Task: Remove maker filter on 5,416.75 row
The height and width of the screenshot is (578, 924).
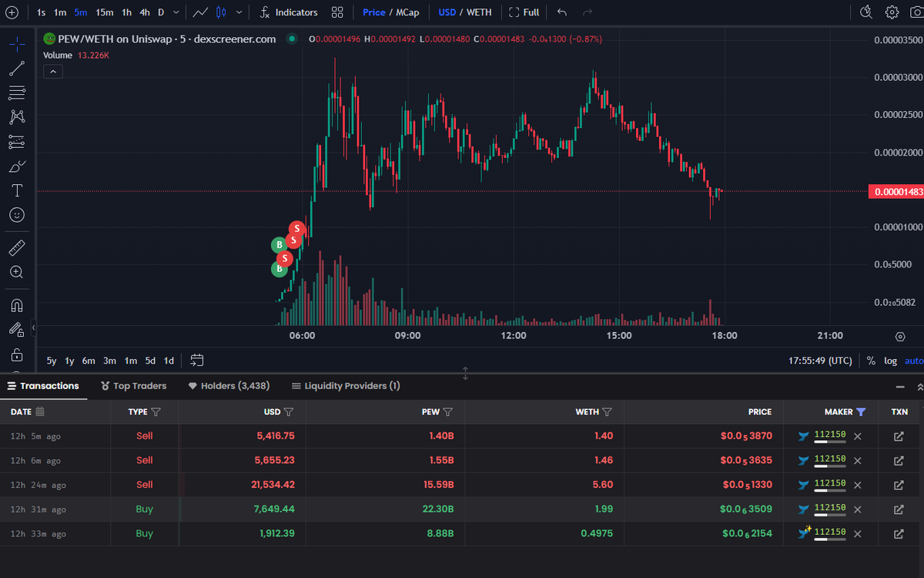Action: pos(858,436)
